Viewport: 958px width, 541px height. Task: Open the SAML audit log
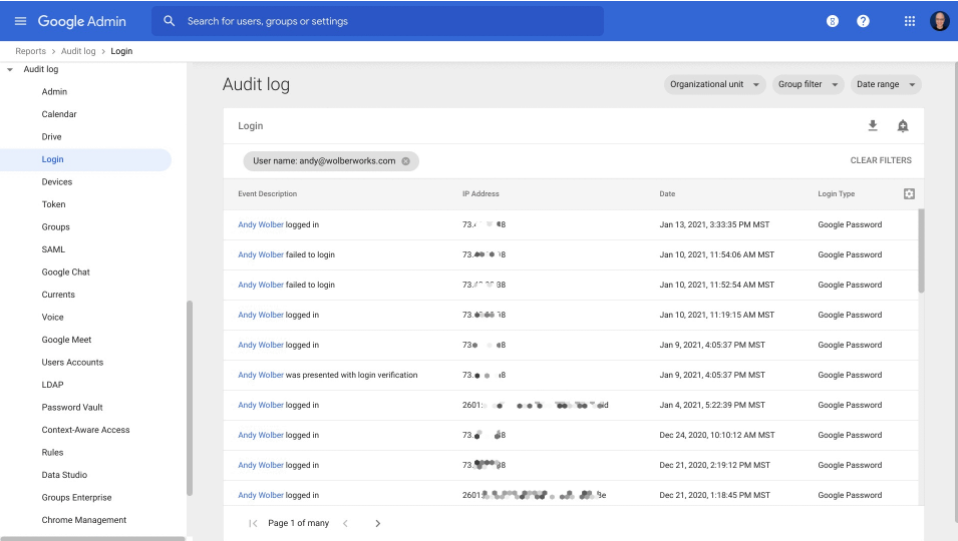[53, 249]
